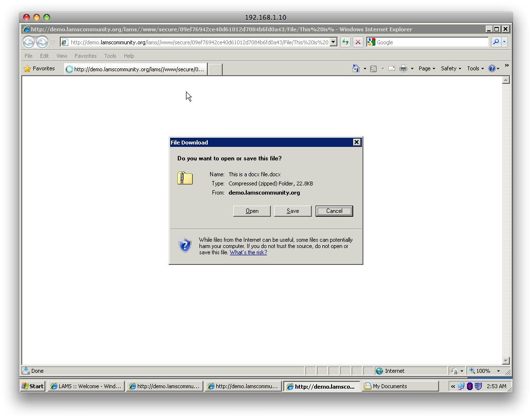Viewport: 532px width, 419px height.
Task: Click the Read Mail envelope icon
Action: (x=391, y=68)
